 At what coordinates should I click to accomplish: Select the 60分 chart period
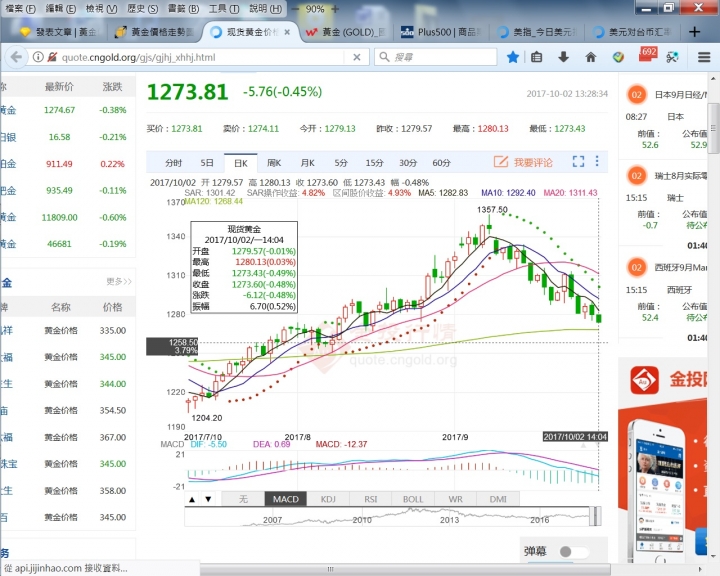pyautogui.click(x=441, y=162)
